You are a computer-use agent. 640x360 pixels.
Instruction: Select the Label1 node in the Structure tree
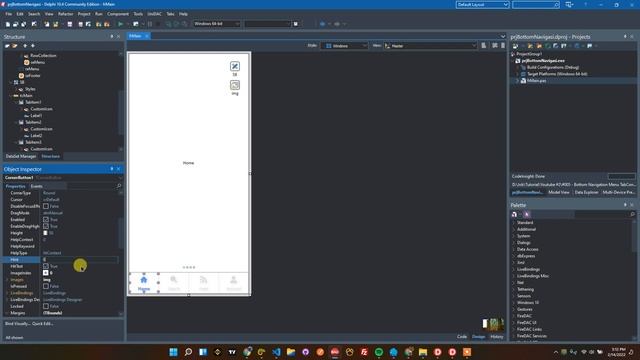36,116
